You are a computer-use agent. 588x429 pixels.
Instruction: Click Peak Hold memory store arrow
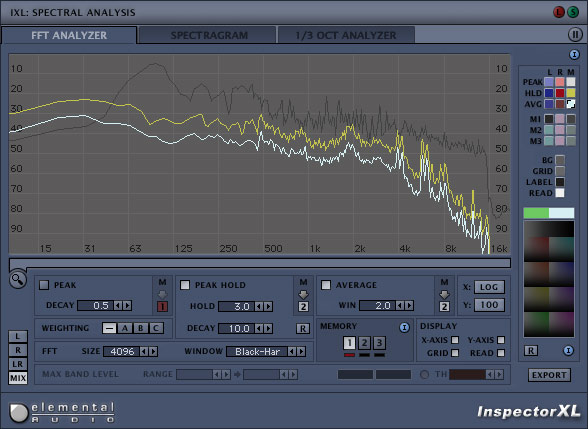[x=303, y=294]
